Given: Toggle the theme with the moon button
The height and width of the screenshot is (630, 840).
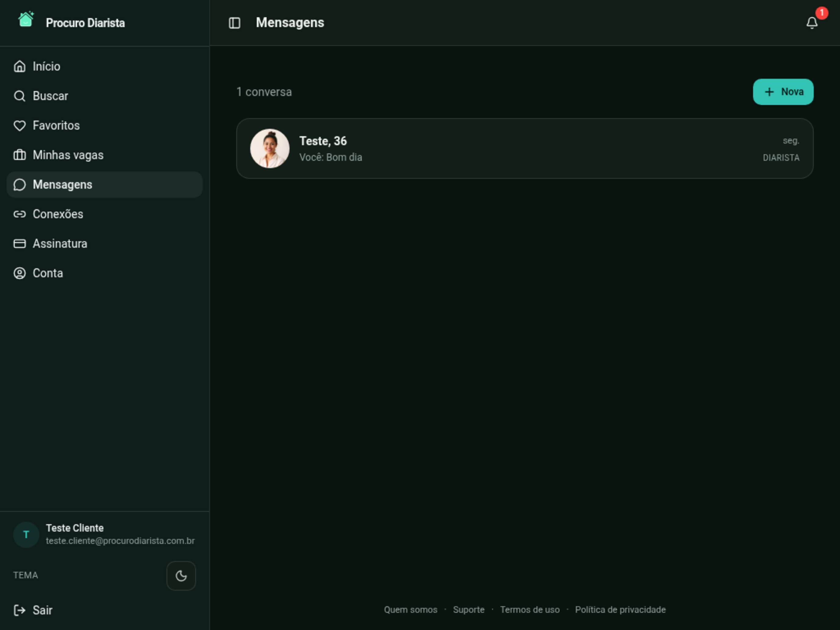Looking at the screenshot, I should (x=181, y=576).
